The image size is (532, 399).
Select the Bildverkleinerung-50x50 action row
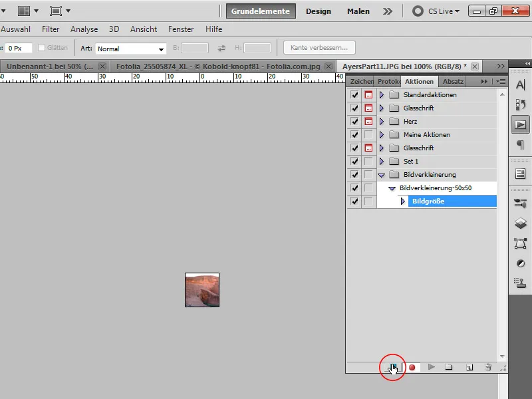pyautogui.click(x=436, y=188)
